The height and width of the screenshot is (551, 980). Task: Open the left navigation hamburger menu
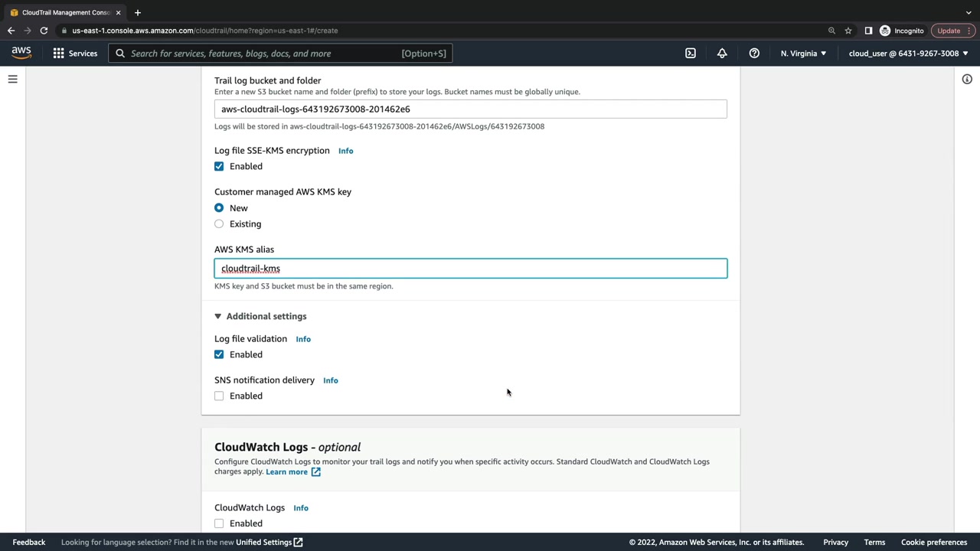point(13,79)
